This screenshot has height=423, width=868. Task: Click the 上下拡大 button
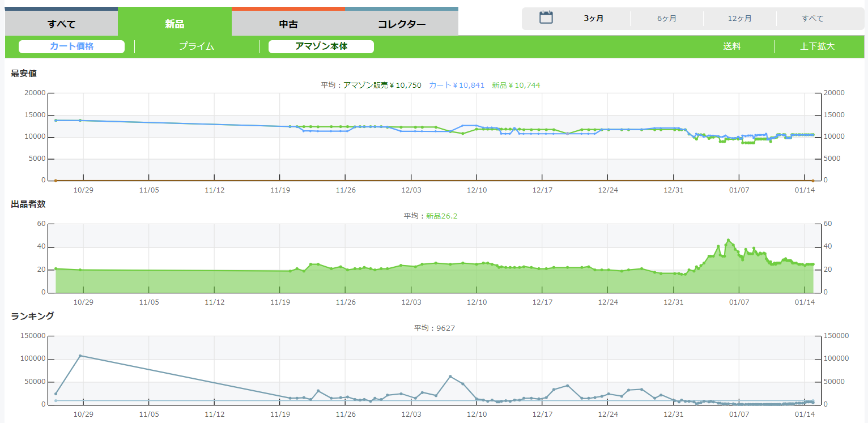coord(817,46)
